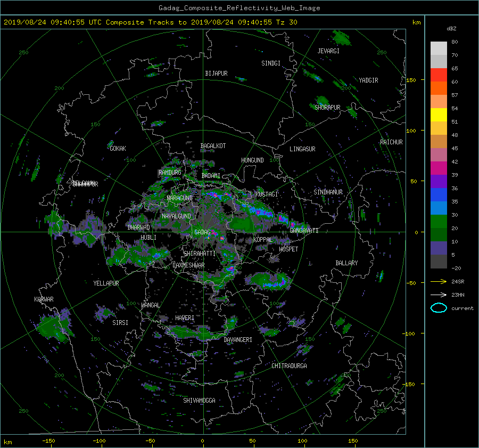Click the GOKAK city label
Viewport: 479px width, 448px height.
pyautogui.click(x=118, y=148)
